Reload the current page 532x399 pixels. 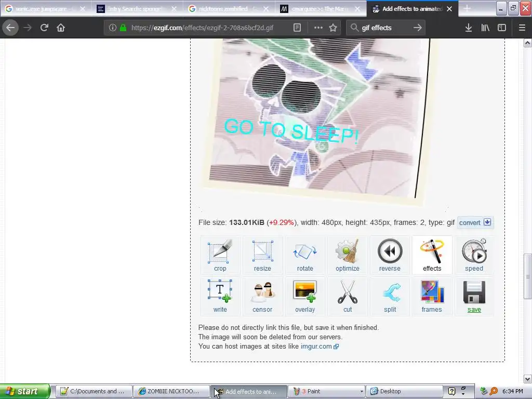coord(44,28)
